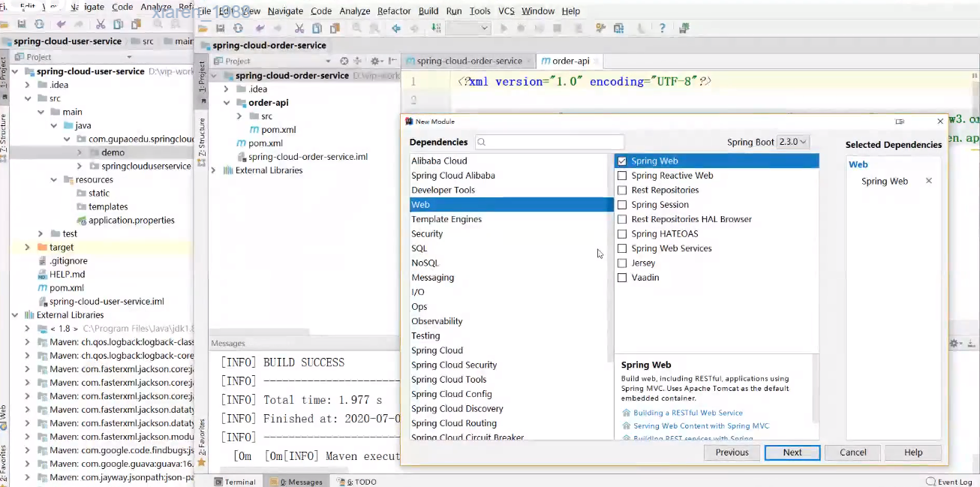Expand the target folder in user-service tree
The height and width of the screenshot is (487, 980).
(x=28, y=248)
